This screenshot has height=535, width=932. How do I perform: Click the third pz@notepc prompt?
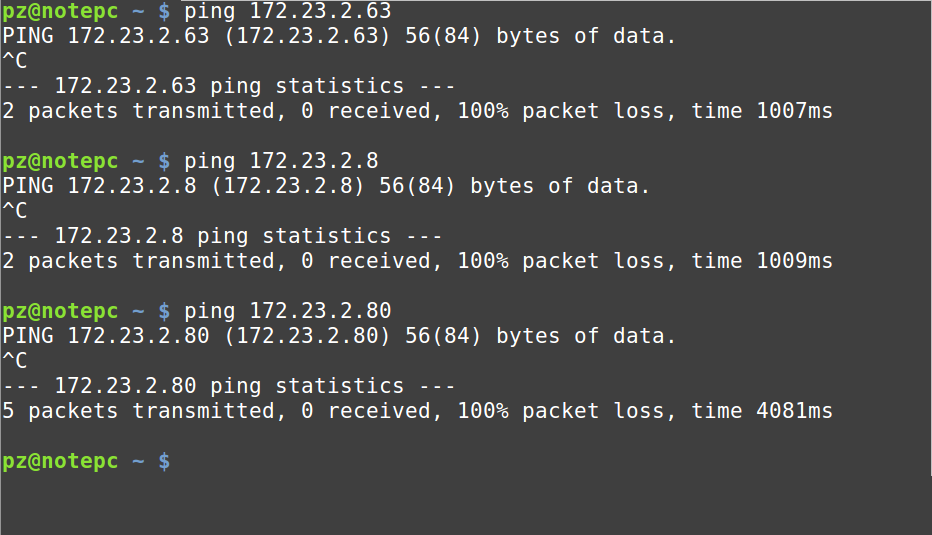pyautogui.click(x=60, y=311)
